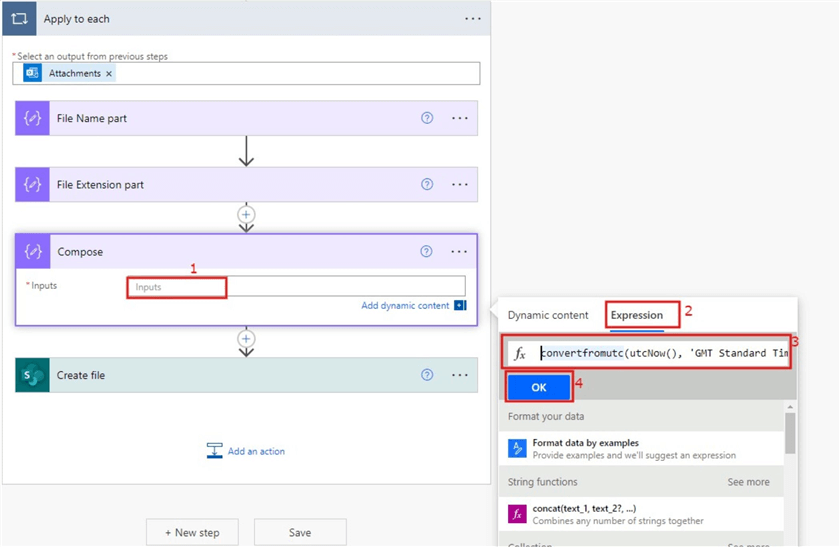Click the Compose Inputs field
The image size is (840, 547).
(x=296, y=287)
